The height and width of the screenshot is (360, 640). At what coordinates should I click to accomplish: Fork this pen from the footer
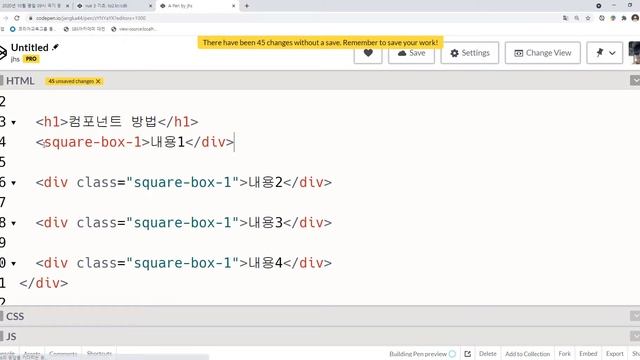[x=564, y=354]
